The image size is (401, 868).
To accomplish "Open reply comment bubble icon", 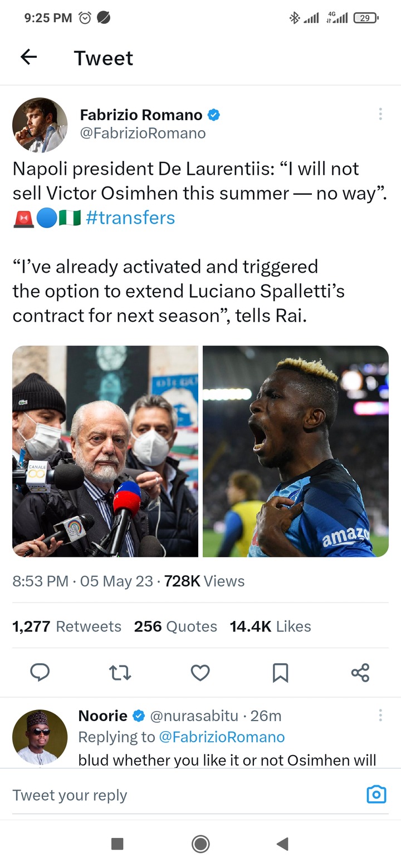I will tap(40, 673).
